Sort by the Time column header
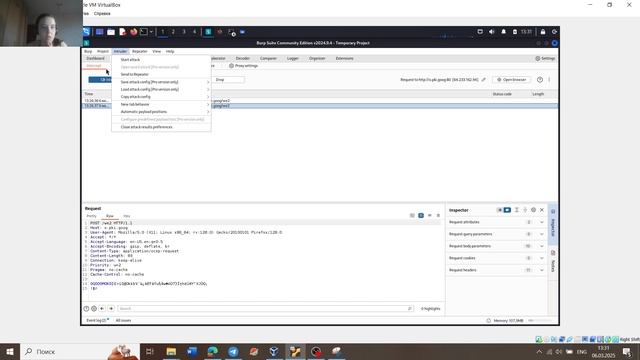 click(x=89, y=94)
